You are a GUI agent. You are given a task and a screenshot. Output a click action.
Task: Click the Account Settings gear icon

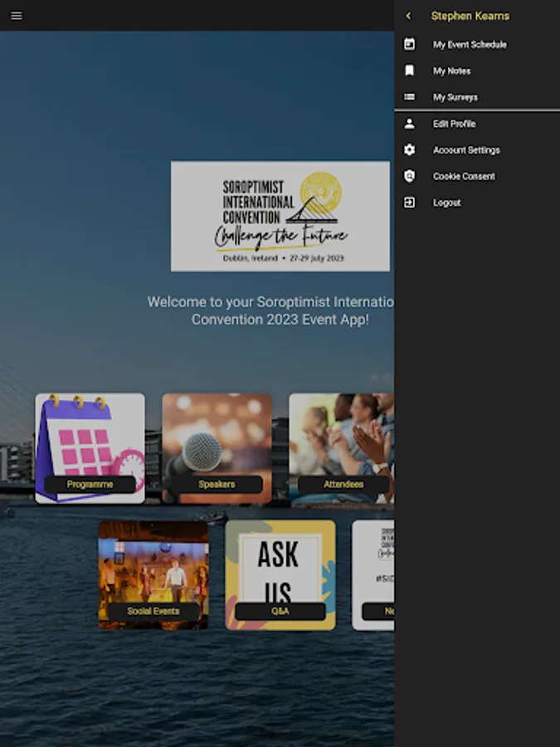409,149
